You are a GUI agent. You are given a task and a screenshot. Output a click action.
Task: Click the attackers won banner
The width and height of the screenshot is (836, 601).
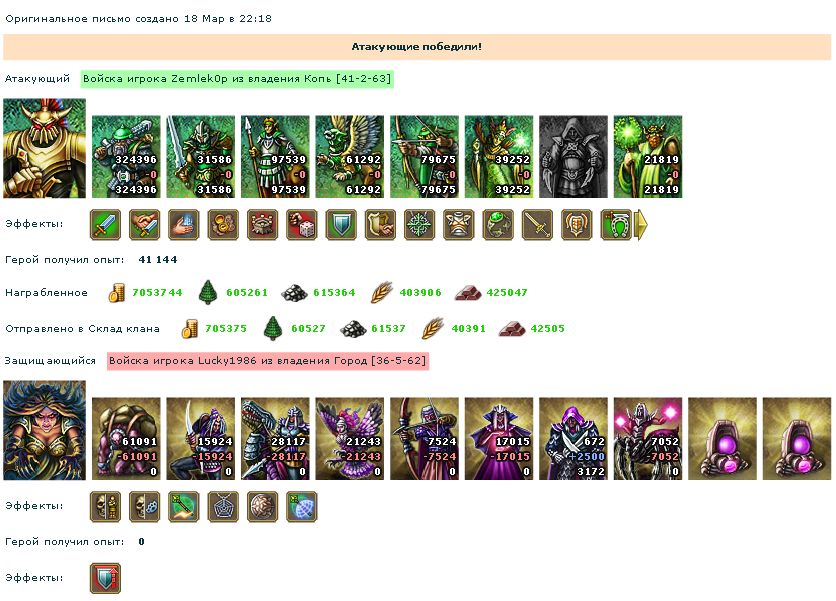click(417, 47)
